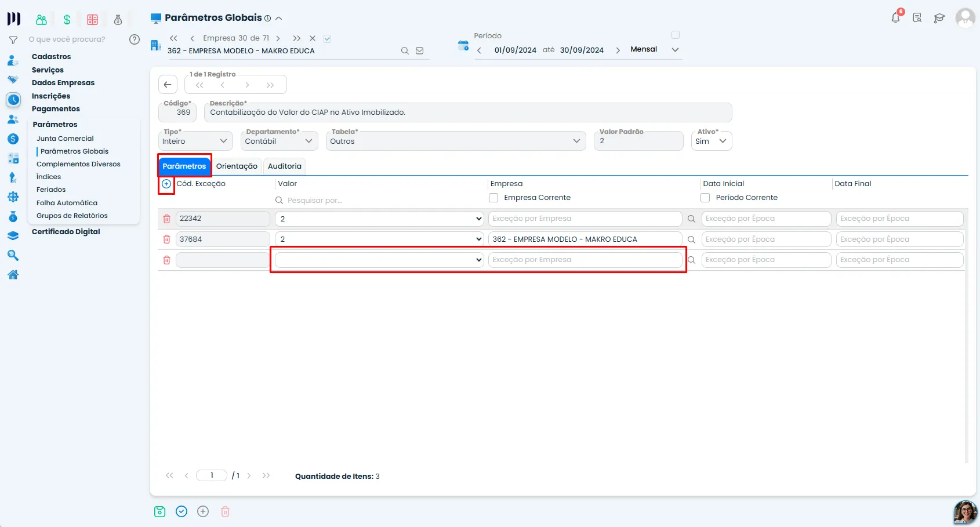Click empty Exceção por Empresa field in last row
The height and width of the screenshot is (527, 980).
click(x=585, y=260)
